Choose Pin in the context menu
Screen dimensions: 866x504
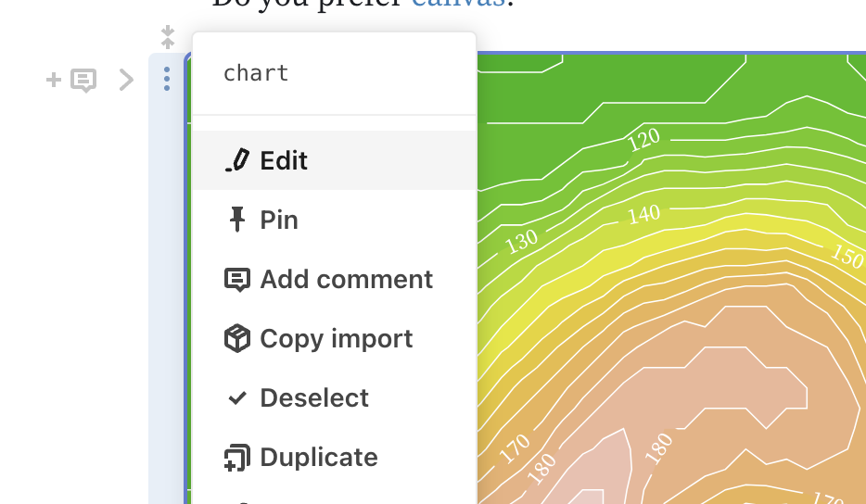coord(334,220)
